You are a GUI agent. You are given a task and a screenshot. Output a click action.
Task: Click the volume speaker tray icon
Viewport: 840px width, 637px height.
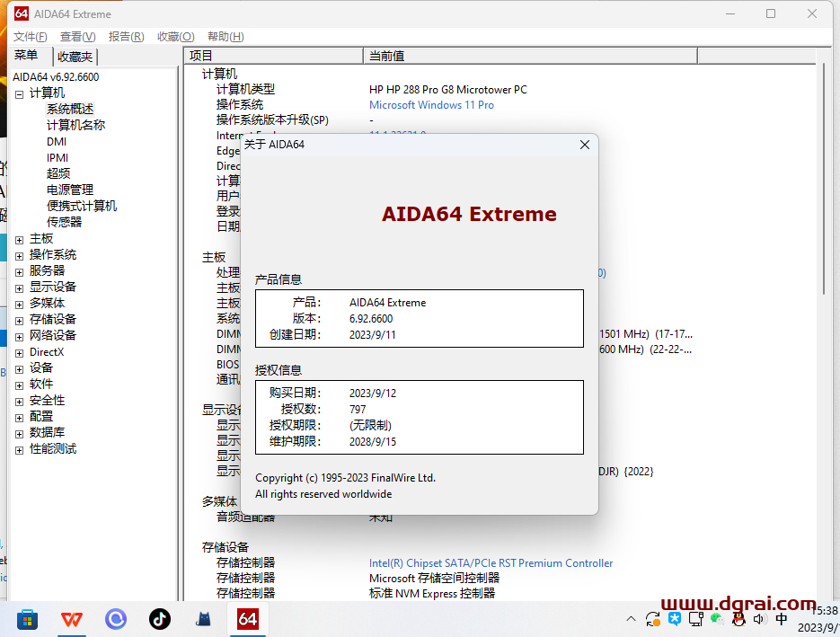coord(759,619)
